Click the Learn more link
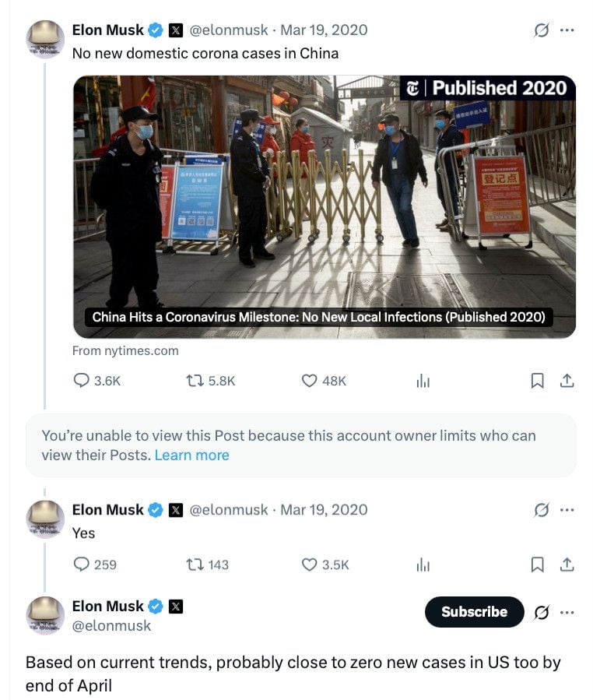Viewport: 593px width, 700px height. click(x=191, y=456)
